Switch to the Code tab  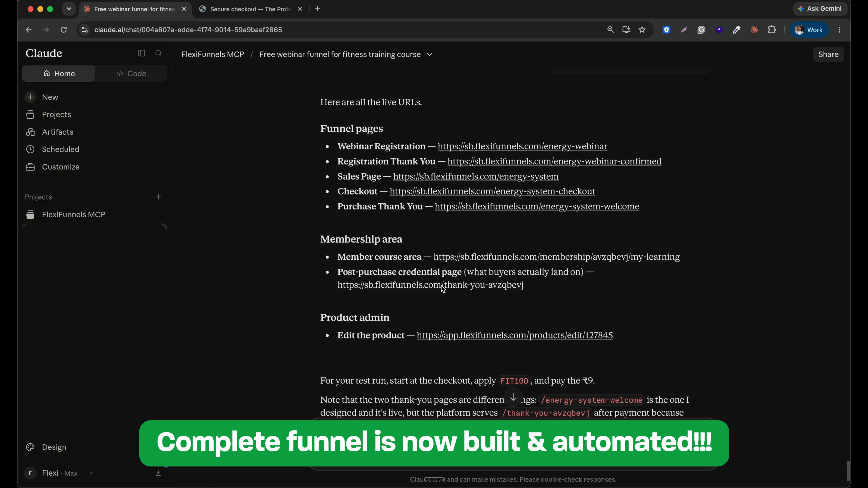tap(131, 73)
